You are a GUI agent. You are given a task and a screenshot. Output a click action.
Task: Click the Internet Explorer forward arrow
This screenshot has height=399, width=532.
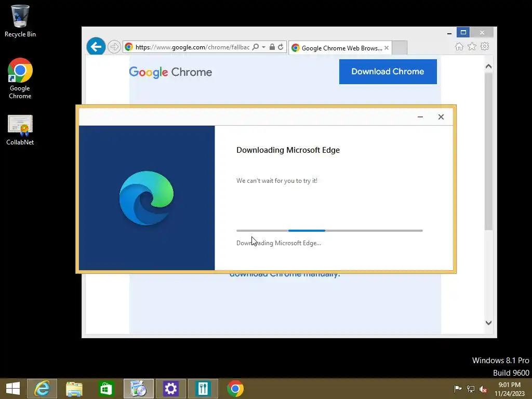pyautogui.click(x=114, y=47)
